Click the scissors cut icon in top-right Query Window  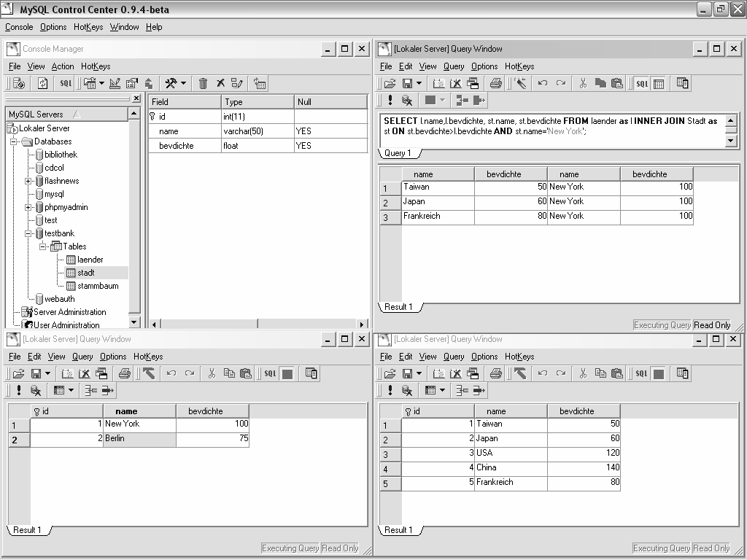582,83
